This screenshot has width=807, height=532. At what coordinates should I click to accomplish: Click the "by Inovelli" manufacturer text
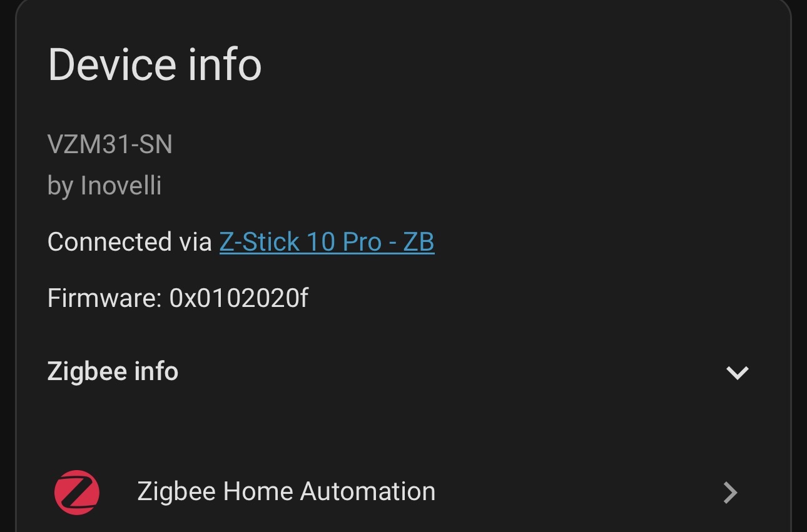[104, 186]
